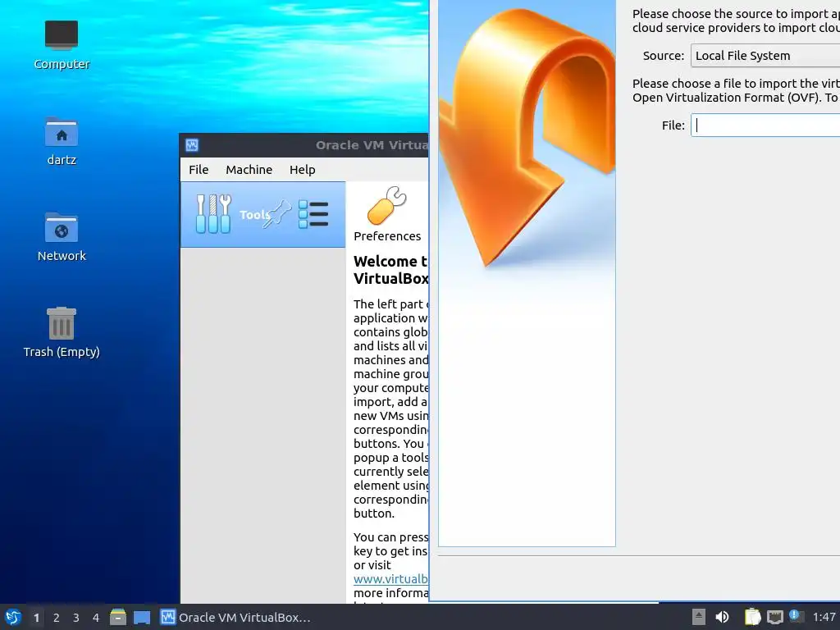The image size is (840, 630).
Task: Click the network connection tray icon
Action: pos(774,617)
